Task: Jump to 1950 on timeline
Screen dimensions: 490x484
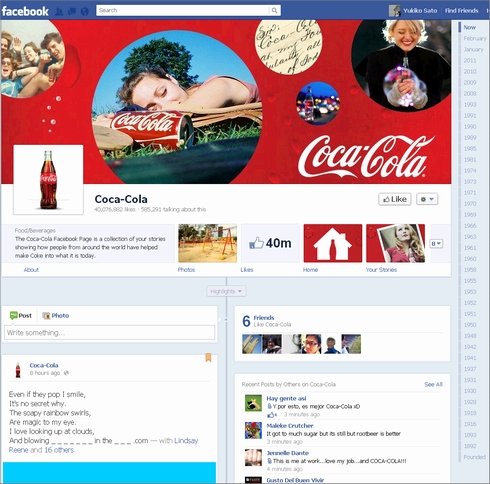Action: click(470, 325)
